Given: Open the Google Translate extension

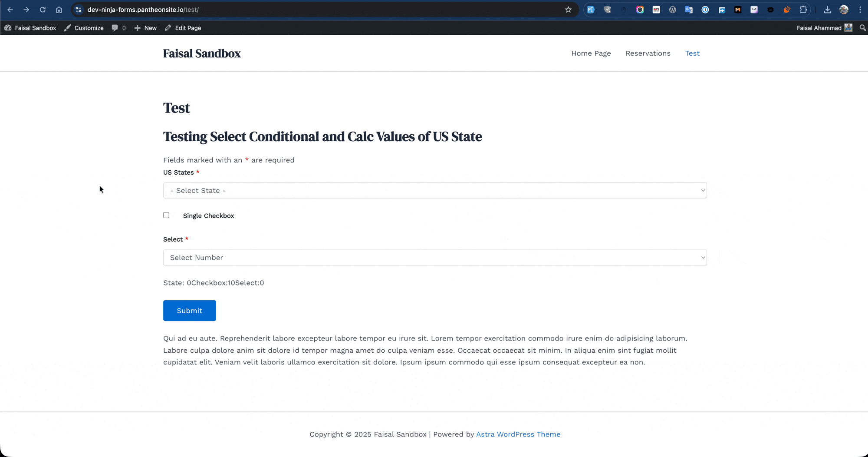Looking at the screenshot, I should click(x=689, y=10).
